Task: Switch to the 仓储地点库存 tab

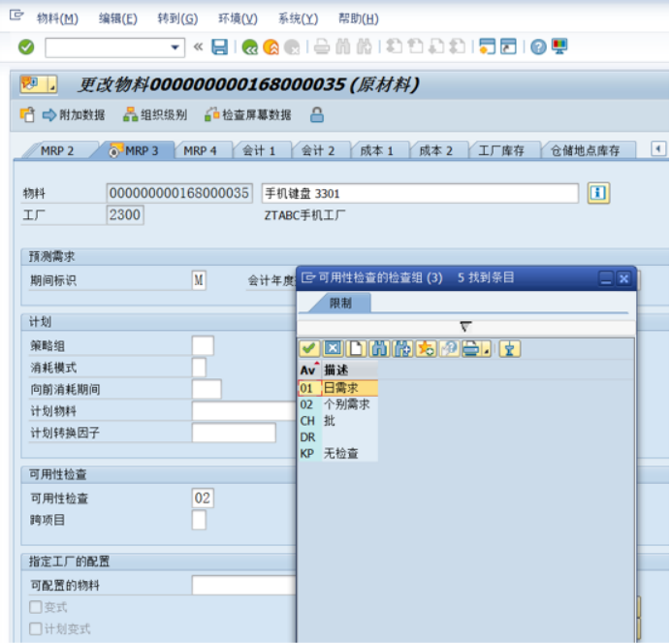Action: tap(586, 151)
